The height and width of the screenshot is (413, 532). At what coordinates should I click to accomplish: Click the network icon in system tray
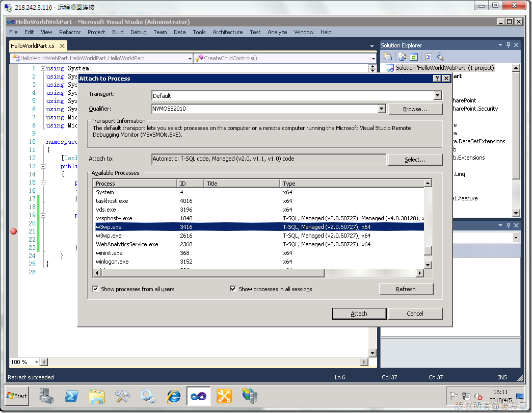tap(466, 396)
